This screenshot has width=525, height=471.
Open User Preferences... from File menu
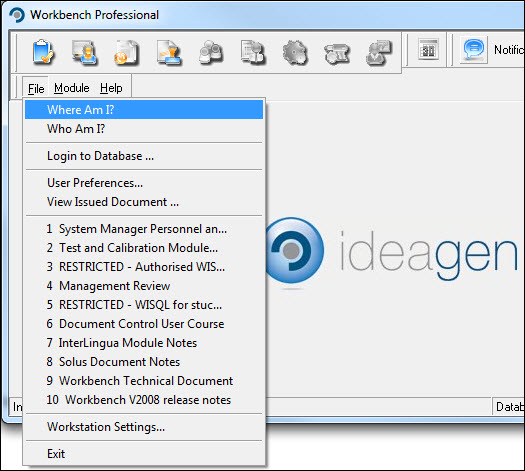click(144, 183)
